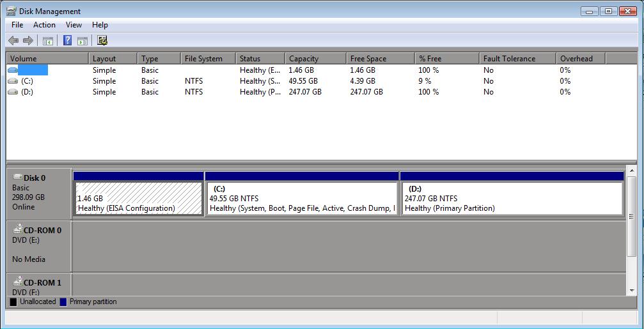
Task: Click the Forward arrow toolbar icon
Action: pyautogui.click(x=28, y=40)
